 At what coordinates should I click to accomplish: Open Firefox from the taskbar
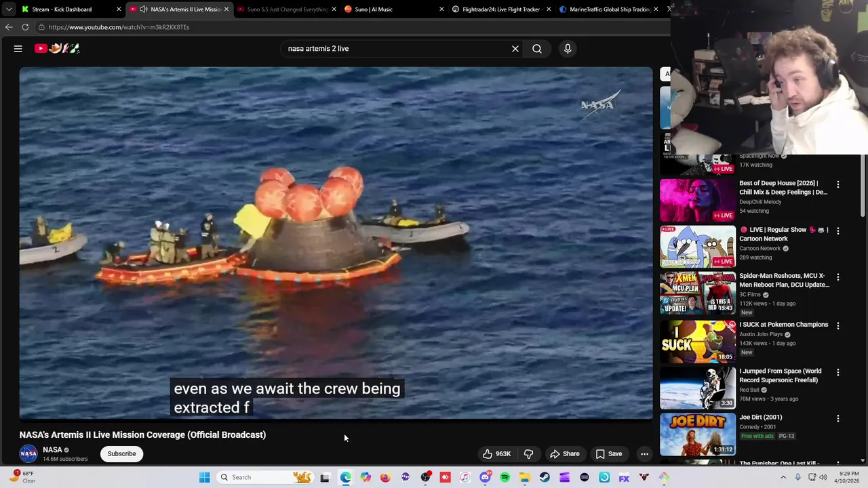point(385,477)
